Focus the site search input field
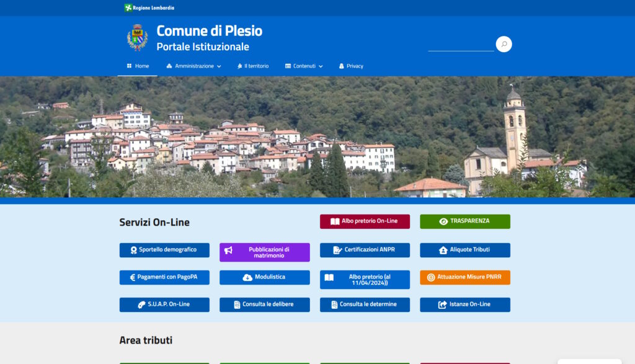The width and height of the screenshot is (635, 364). pos(461,45)
